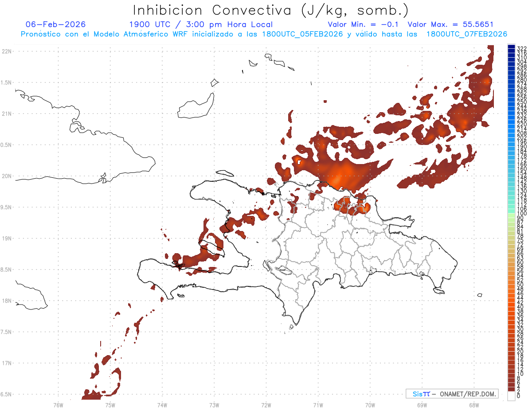532x411 pixels.
Task: Click '1900 UTC / 3:00 pm Hora Local'
Action: coord(201,24)
